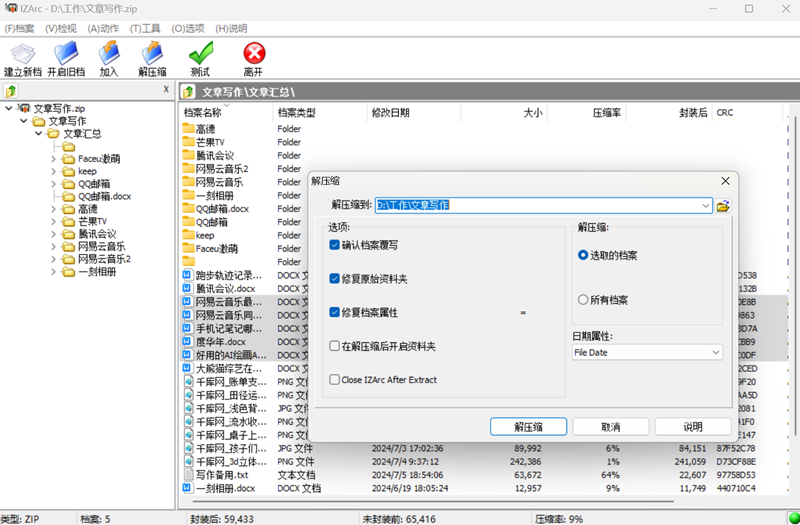Viewport: 800px width, 525px height.
Task: Sort by 修改日期 column header
Action: [414, 113]
